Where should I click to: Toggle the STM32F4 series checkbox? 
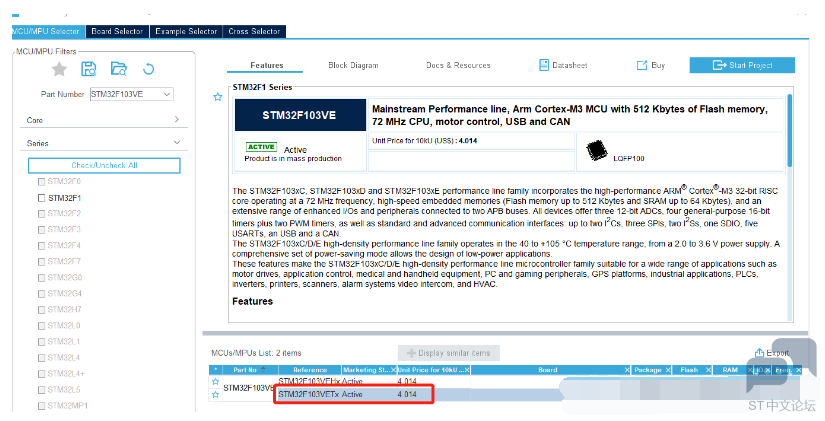[41, 246]
